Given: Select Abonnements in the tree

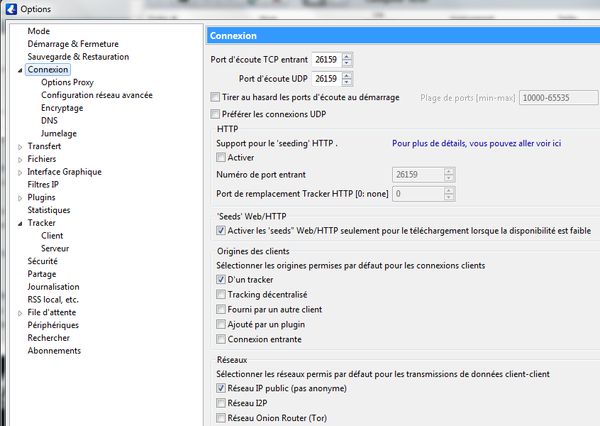Looking at the screenshot, I should (x=54, y=351).
